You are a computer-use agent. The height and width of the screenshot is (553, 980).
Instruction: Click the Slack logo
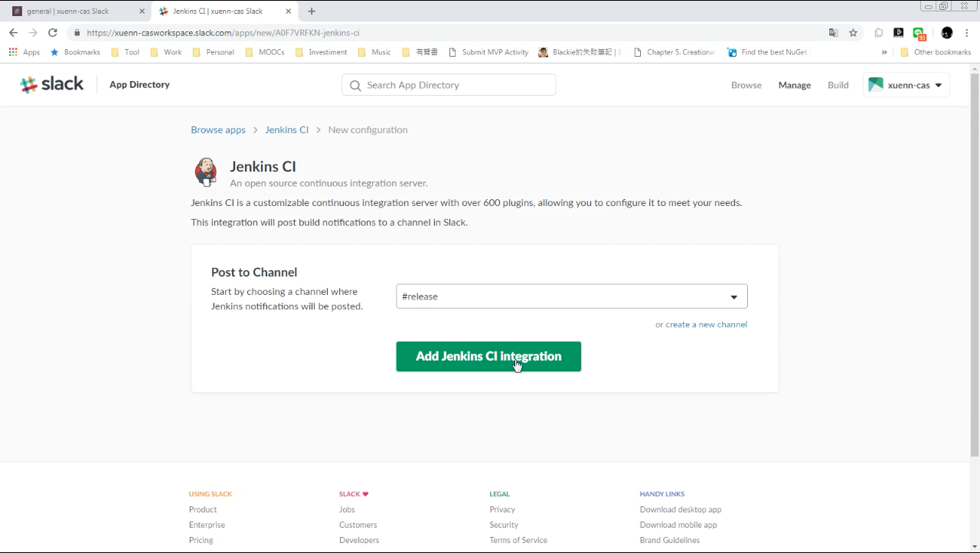point(51,85)
